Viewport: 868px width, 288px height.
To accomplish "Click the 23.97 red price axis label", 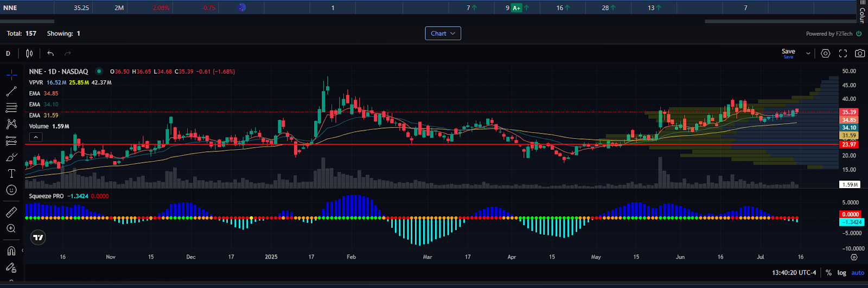I will click(x=849, y=144).
